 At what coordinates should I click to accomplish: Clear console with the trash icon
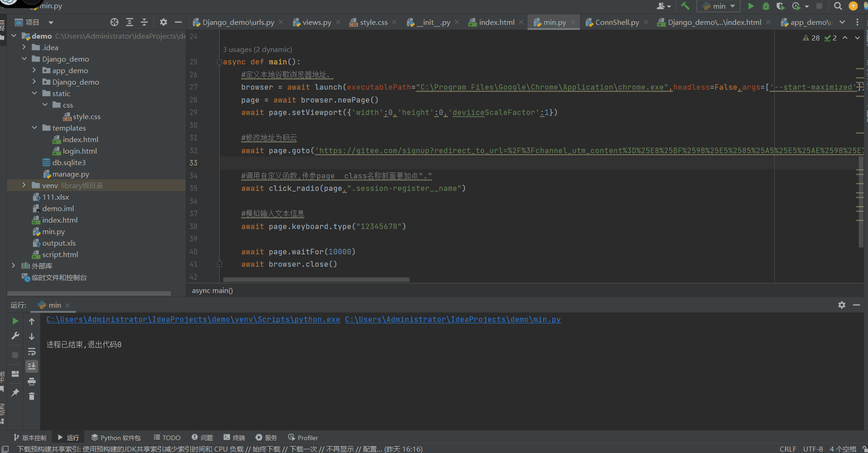[32, 396]
